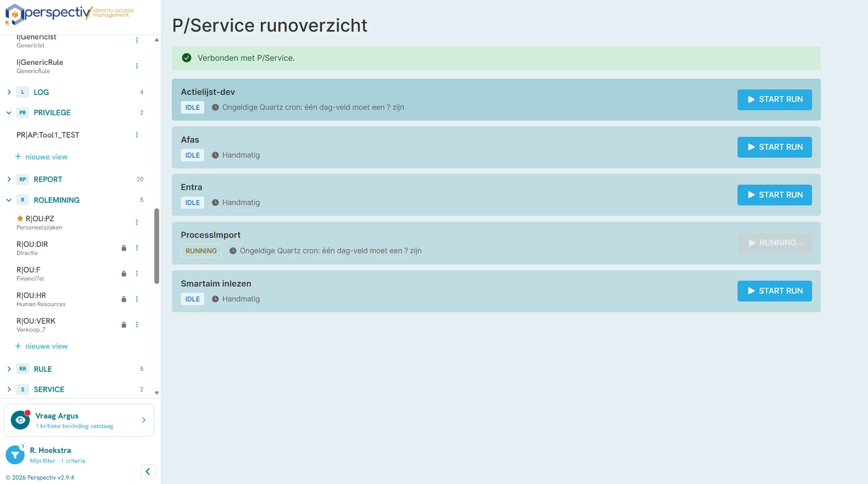Open Vraag Argus panel chevron
The height and width of the screenshot is (484, 868).
point(144,420)
